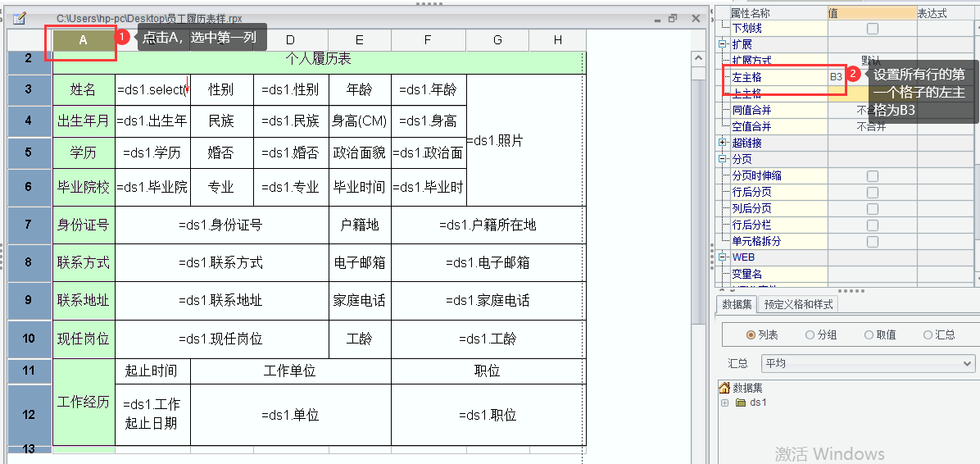Click the 表达式 column header

tap(945, 12)
